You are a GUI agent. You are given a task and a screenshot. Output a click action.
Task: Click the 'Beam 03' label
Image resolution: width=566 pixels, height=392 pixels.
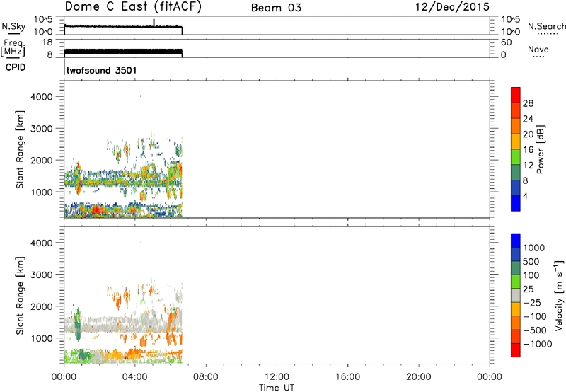tap(276, 8)
